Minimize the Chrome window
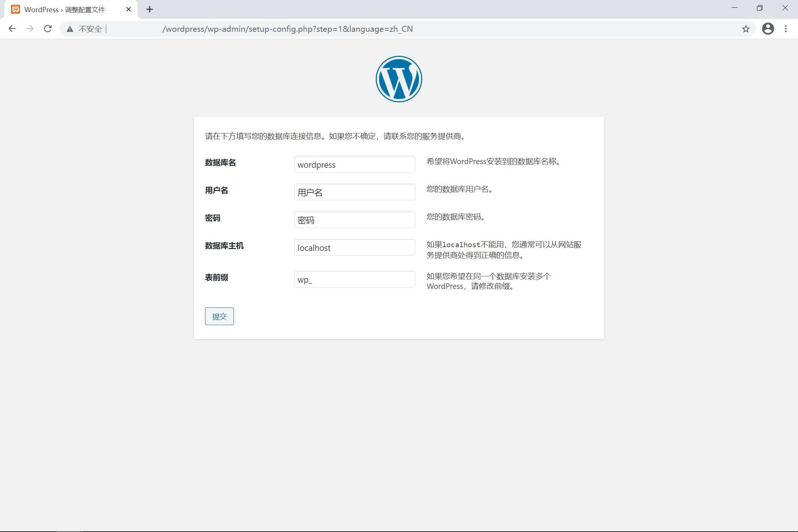The image size is (798, 532). (x=734, y=8)
